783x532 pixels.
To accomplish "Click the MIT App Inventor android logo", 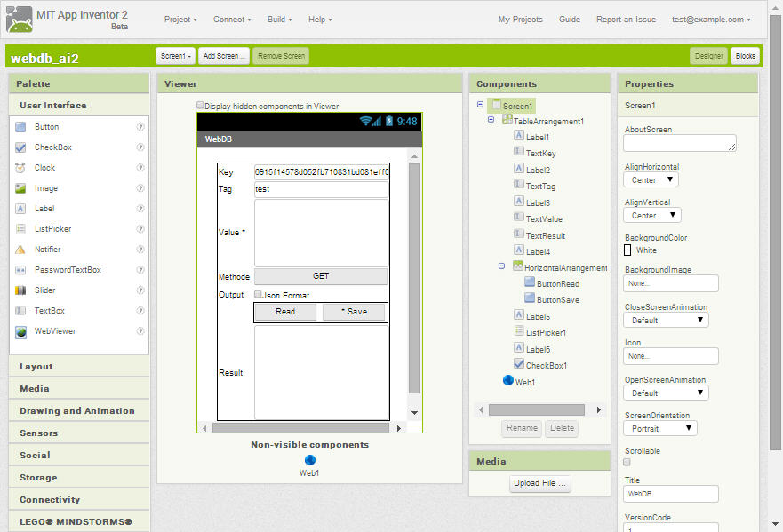I will pos(20,20).
